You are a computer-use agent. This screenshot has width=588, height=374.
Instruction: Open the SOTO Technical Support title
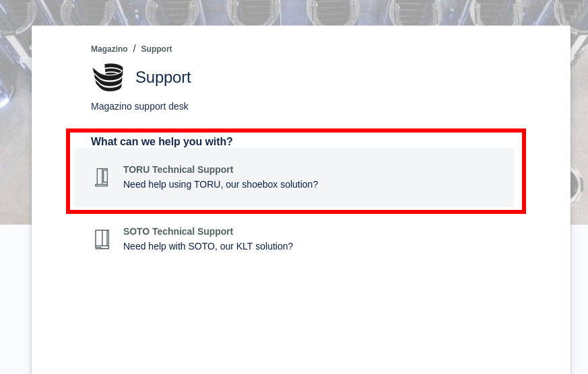(178, 231)
